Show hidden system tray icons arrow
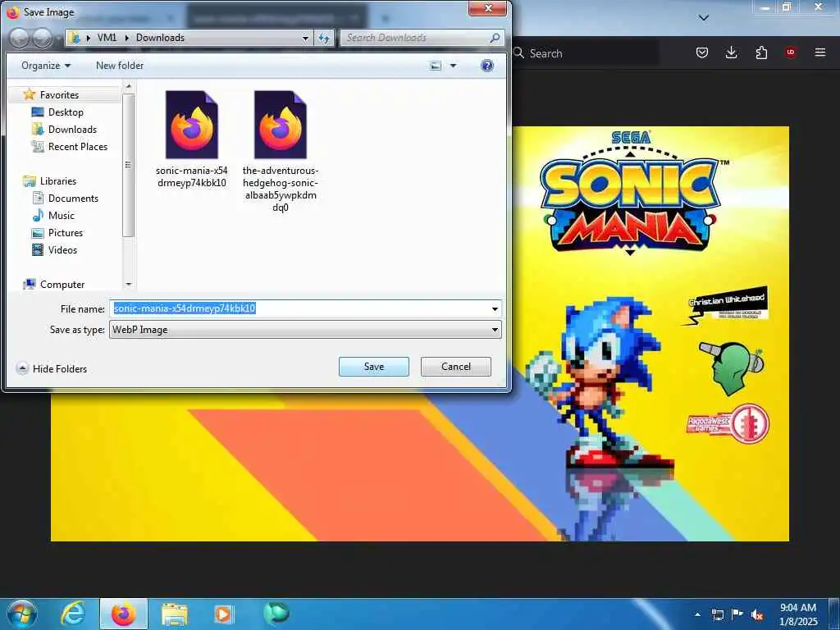The height and width of the screenshot is (630, 840). [697, 614]
